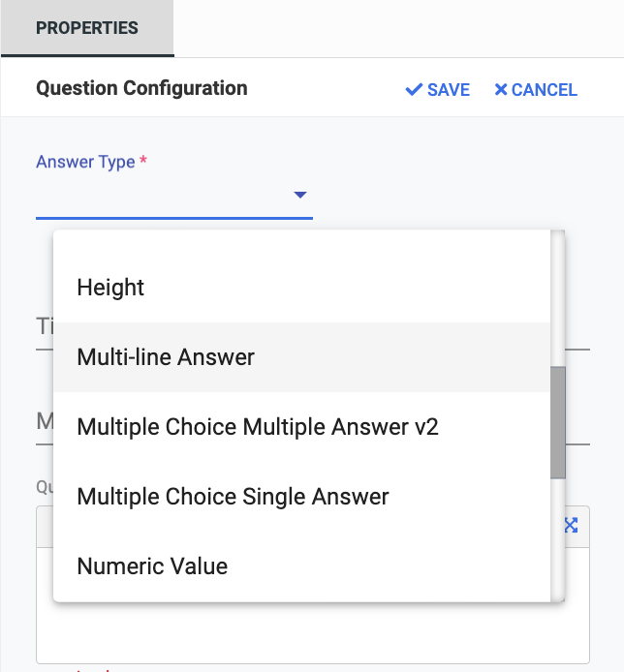This screenshot has height=672, width=624.
Task: Click the Answer Type selection field
Action: tap(165, 197)
